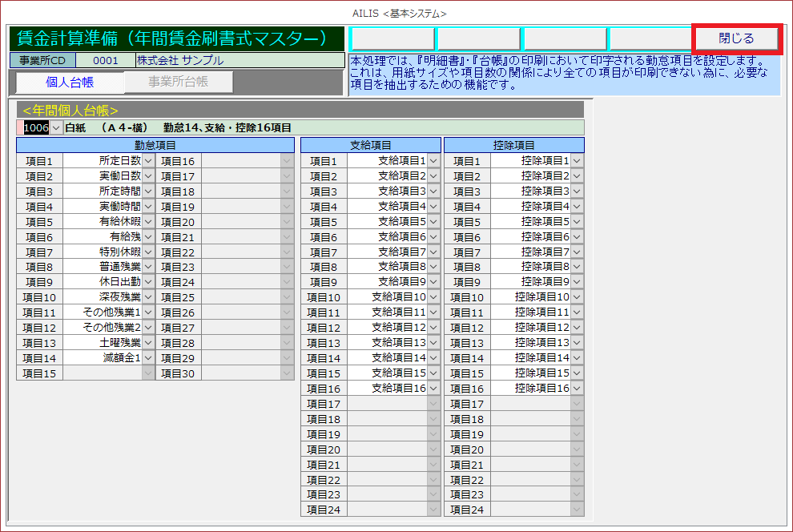Screen dimensions: 793x532
Task: Expand the 控除項目1 dropdown
Action: point(577,161)
